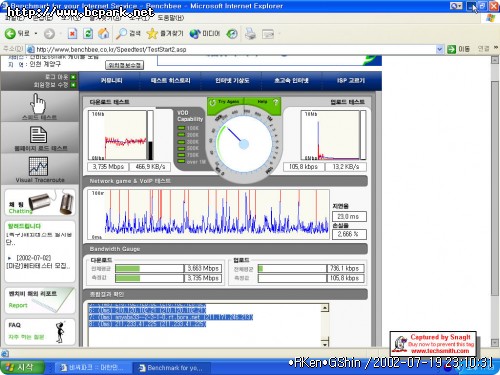The width and height of the screenshot is (500, 375).
Task: Open the FAQ banner with figure
Action: [40, 332]
